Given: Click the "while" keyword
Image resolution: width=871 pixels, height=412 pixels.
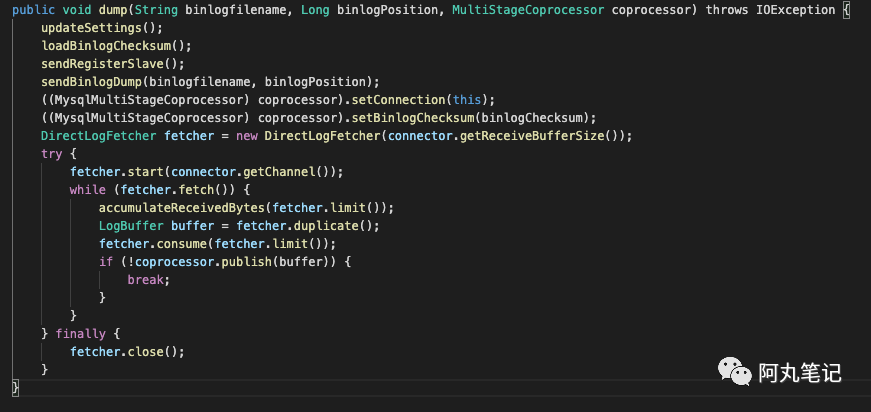Looking at the screenshot, I should (88, 190).
